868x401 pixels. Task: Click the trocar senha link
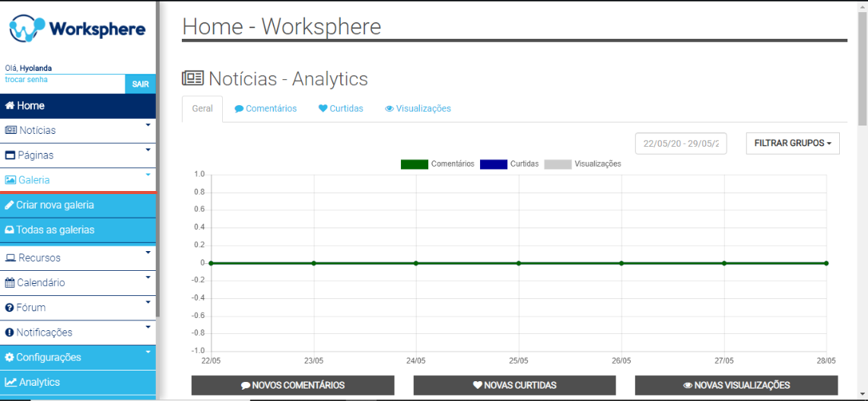pyautogui.click(x=26, y=80)
